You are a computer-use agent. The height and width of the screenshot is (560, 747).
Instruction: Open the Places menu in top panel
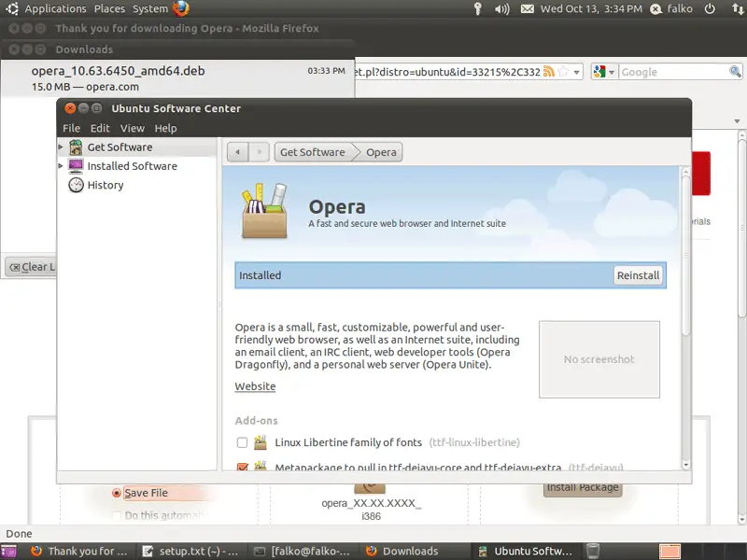[109, 8]
